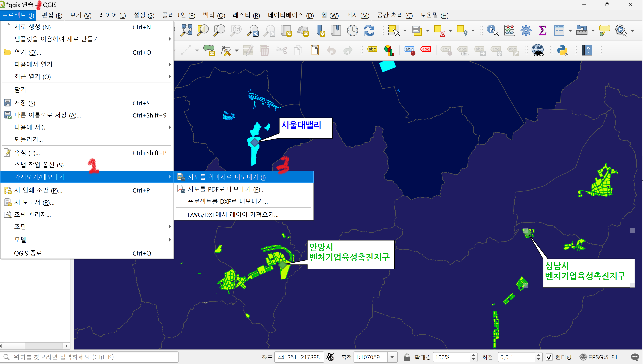Click the Identify Features tool icon
Screen dimensions: 643x364
[492, 30]
